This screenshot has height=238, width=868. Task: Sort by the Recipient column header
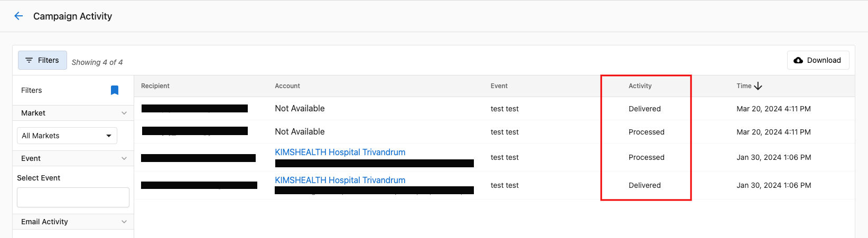pyautogui.click(x=155, y=86)
